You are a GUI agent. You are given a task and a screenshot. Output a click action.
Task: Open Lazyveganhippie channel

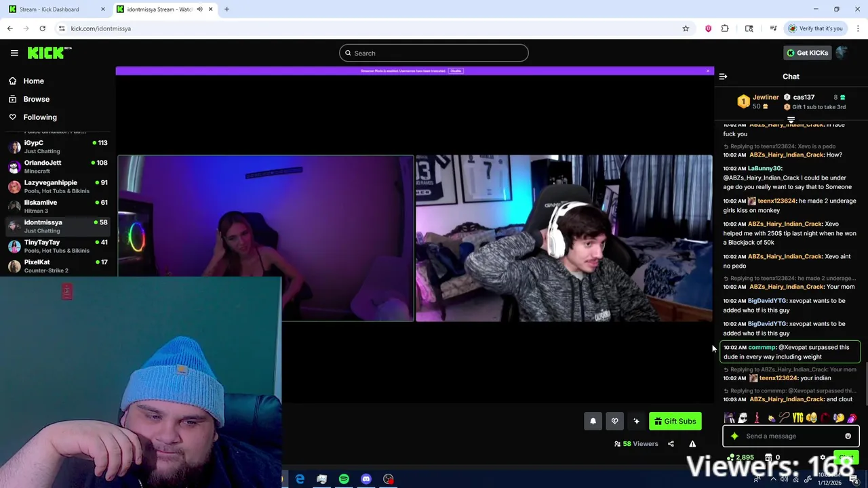[x=58, y=186]
